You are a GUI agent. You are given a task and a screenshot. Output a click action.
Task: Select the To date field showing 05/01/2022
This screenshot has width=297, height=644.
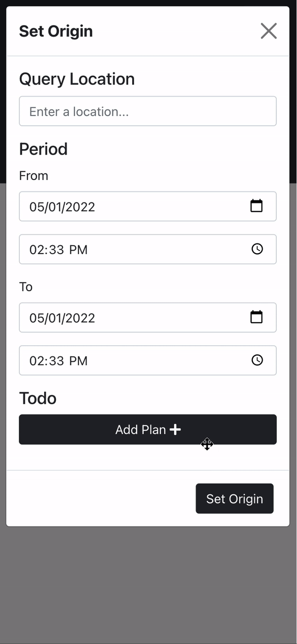(x=62, y=317)
